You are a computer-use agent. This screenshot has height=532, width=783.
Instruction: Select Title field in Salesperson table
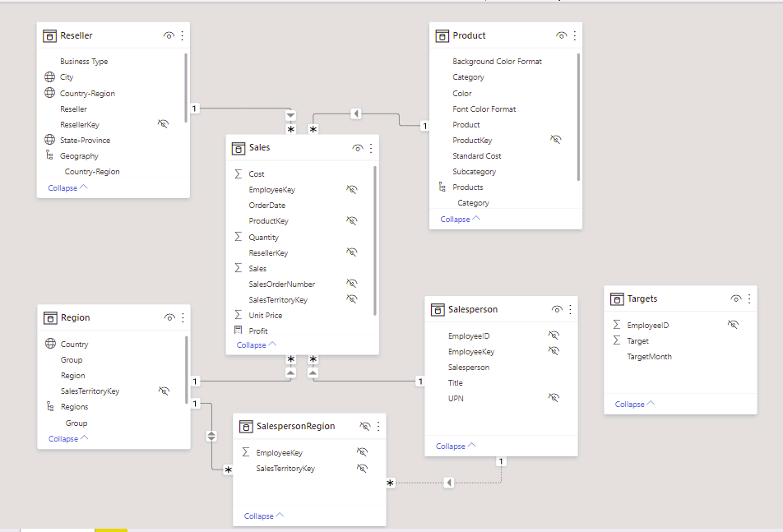(x=456, y=383)
